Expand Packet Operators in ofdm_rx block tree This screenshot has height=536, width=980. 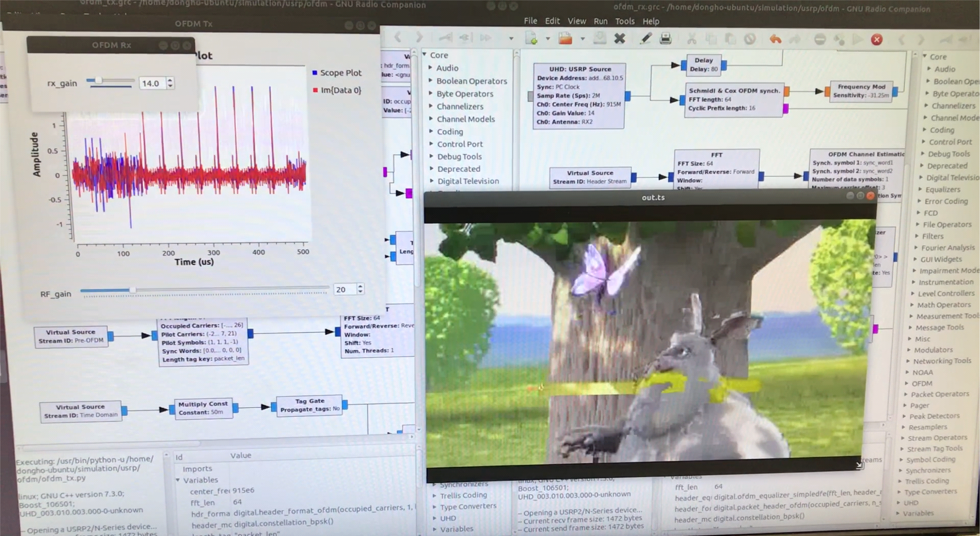click(905, 394)
